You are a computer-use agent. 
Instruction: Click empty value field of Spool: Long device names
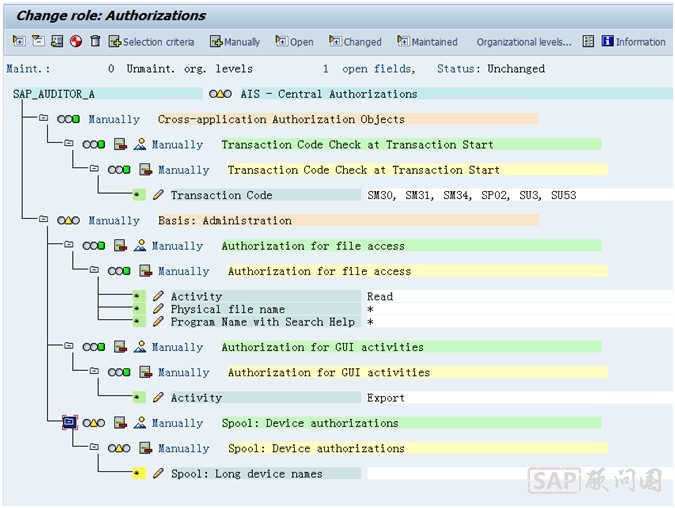[x=519, y=474]
